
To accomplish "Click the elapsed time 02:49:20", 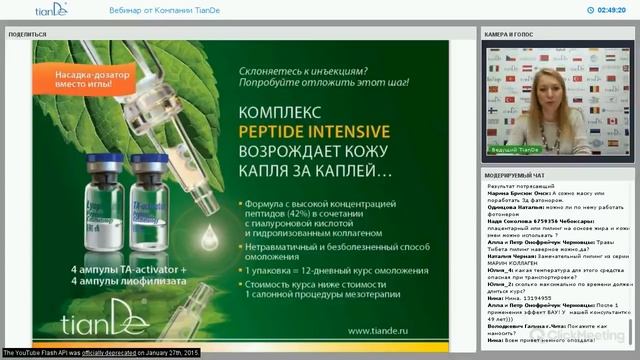I will pyautogui.click(x=611, y=10).
